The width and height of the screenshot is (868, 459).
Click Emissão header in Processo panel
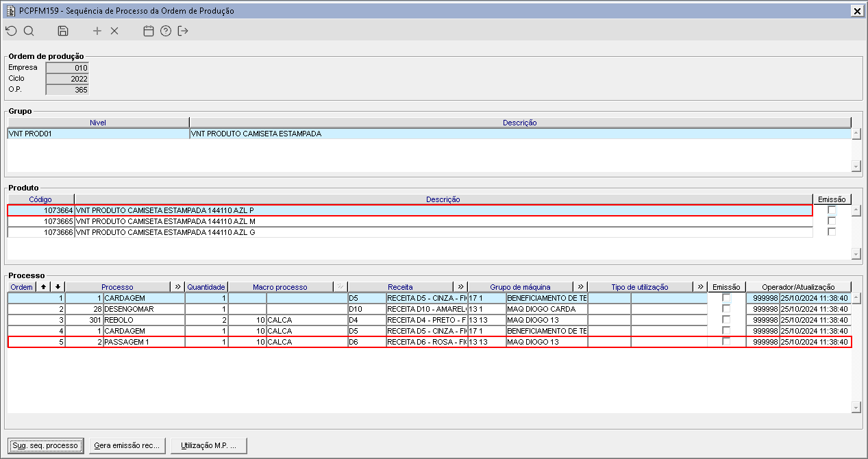coord(726,287)
